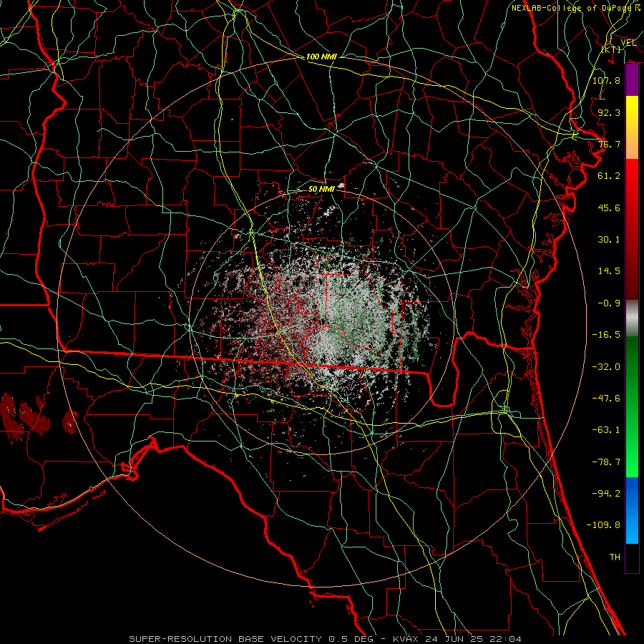
Task: Click the Super-Resolution Base Velocity caption
Action: pos(326,639)
